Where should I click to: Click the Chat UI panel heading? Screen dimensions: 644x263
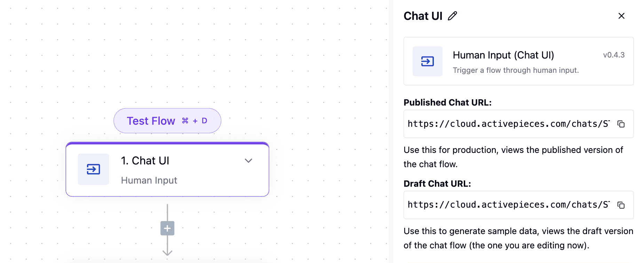423,16
